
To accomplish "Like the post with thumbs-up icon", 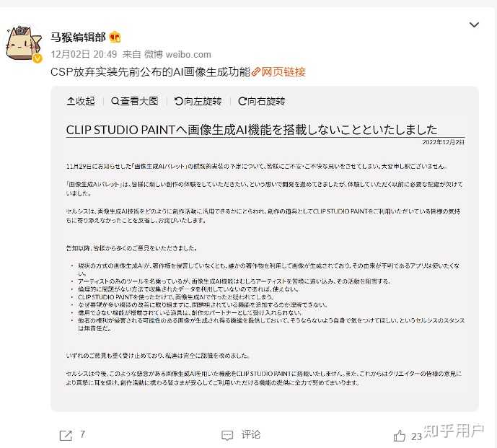I will (x=400, y=436).
